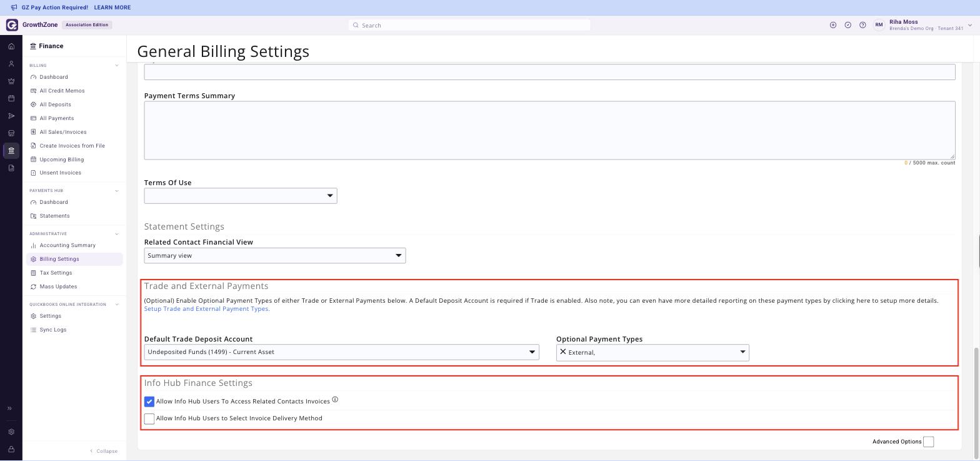Click the RM user avatar
The image size is (980, 461).
[x=879, y=25]
